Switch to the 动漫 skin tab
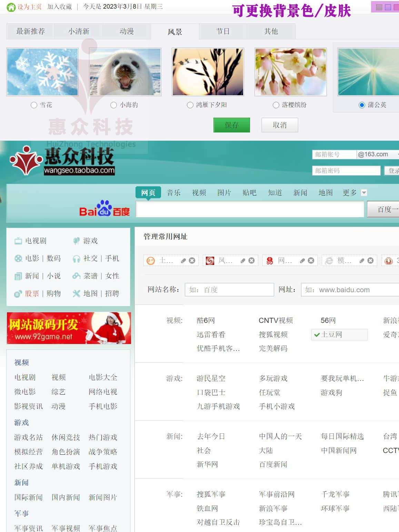The width and height of the screenshot is (399, 532). coord(127,31)
